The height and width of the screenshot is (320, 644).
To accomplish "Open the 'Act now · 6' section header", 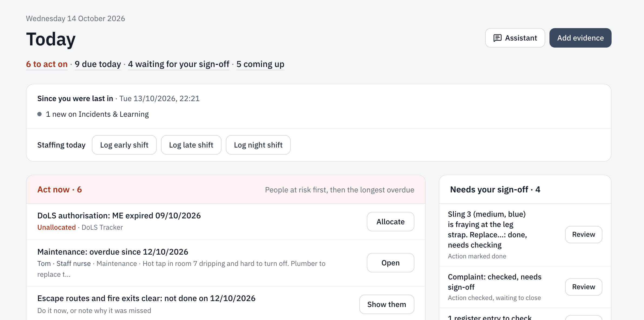I will pyautogui.click(x=60, y=189).
